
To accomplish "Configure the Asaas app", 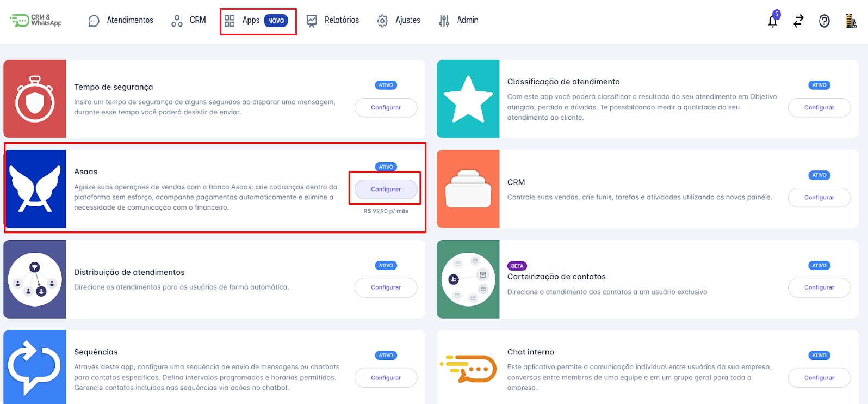I will pos(386,189).
